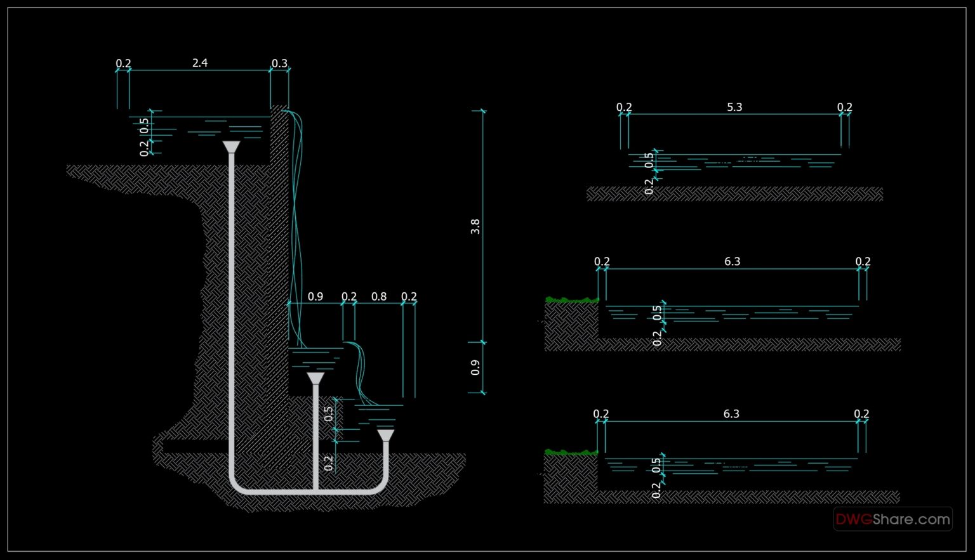This screenshot has height=560, width=975.
Task: Click the 5.3 dimension on the top right pool
Action: tap(735, 107)
